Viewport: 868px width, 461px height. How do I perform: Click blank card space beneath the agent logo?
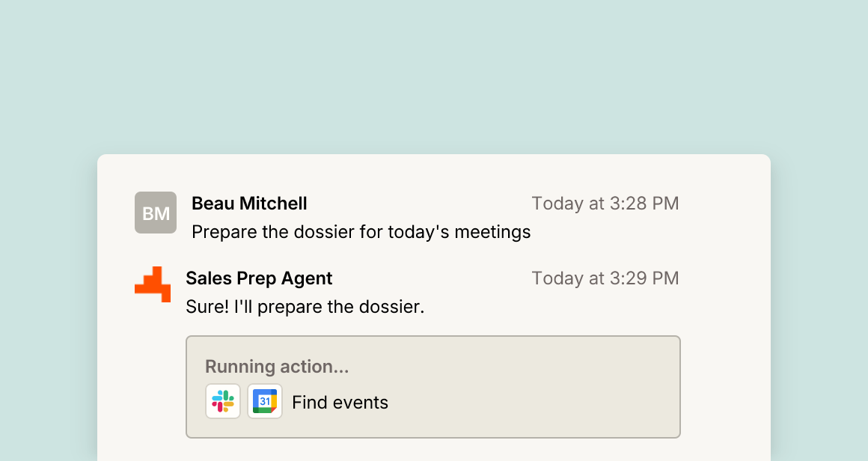pos(153,376)
